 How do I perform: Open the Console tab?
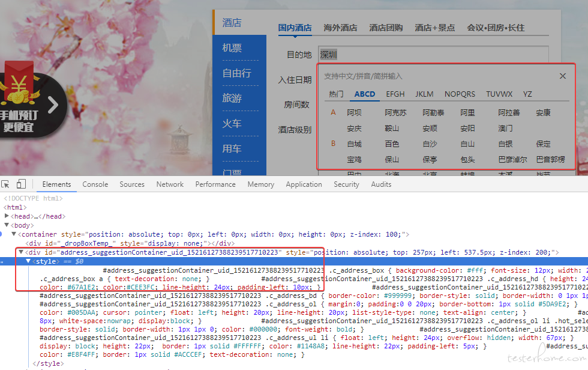pos(95,184)
